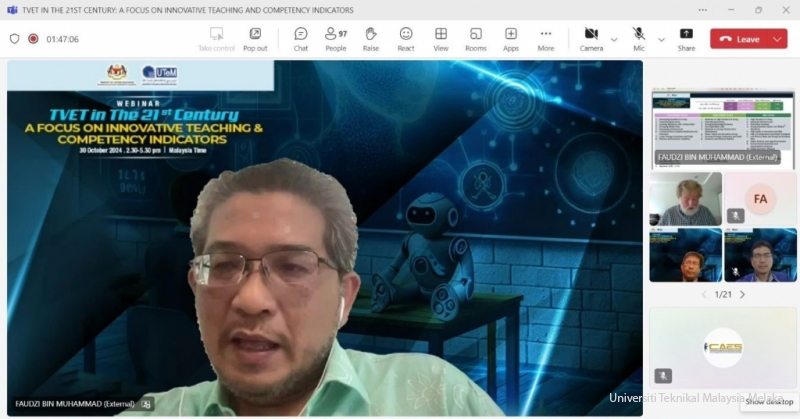Open the Rooms breakout option
The width and height of the screenshot is (800, 419).
pyautogui.click(x=476, y=38)
